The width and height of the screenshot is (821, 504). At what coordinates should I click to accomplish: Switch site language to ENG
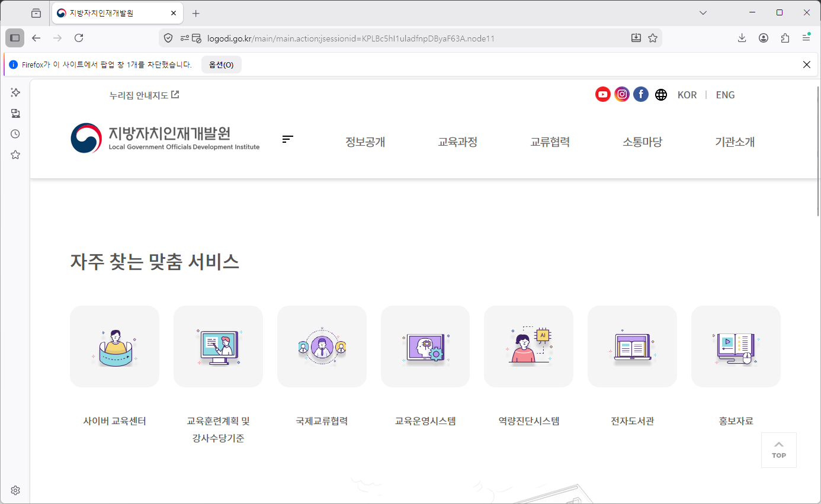725,95
